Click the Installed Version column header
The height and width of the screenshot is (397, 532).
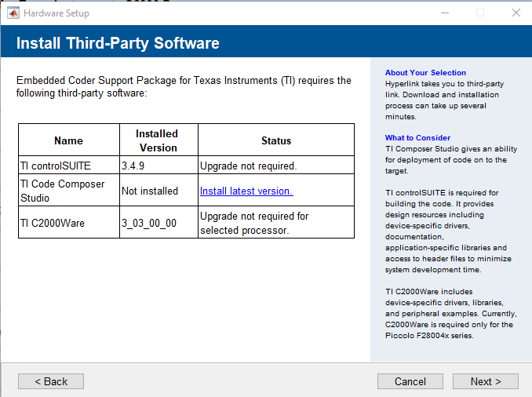(159, 140)
